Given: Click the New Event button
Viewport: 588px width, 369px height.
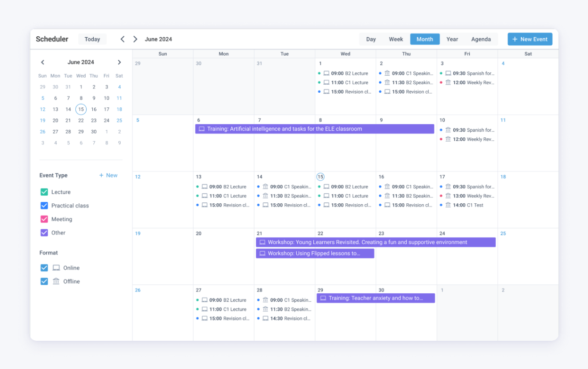Looking at the screenshot, I should pyautogui.click(x=530, y=39).
